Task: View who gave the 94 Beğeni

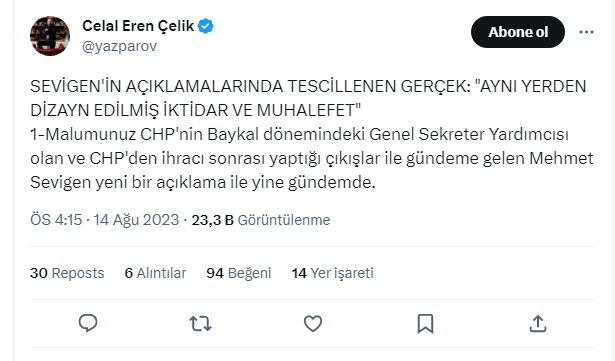Action: coord(239,273)
